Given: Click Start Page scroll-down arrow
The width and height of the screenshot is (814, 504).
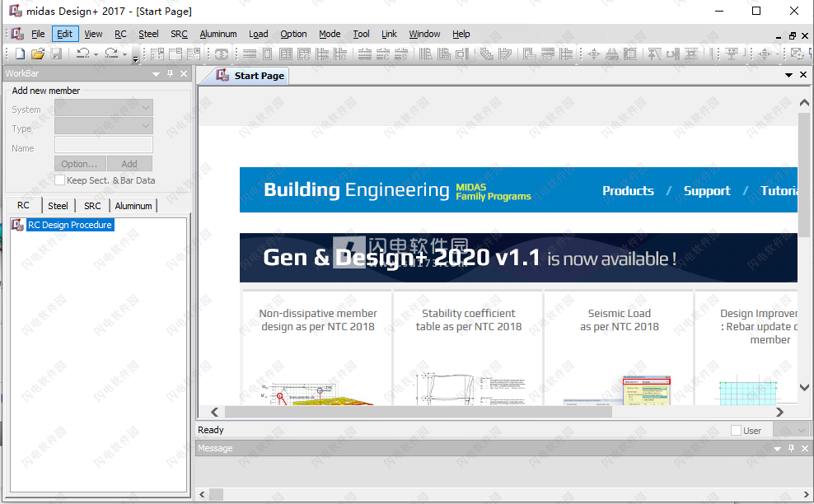Looking at the screenshot, I should [x=804, y=387].
